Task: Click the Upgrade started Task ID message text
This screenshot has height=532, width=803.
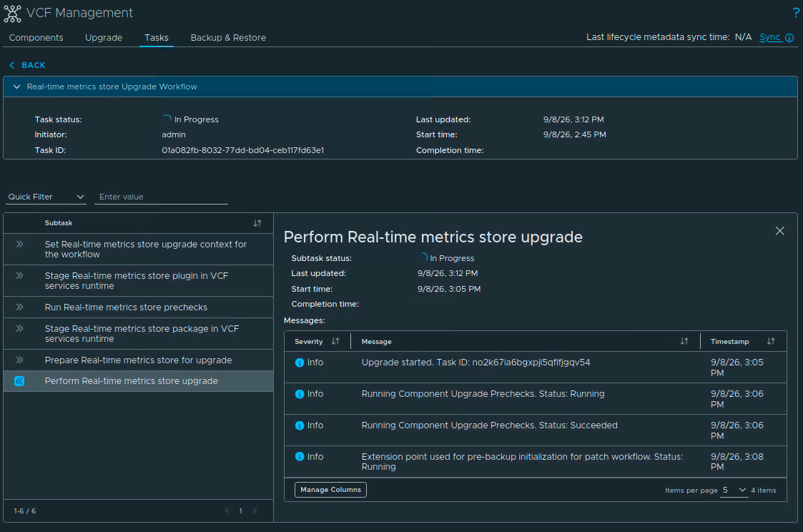Action: pos(476,363)
